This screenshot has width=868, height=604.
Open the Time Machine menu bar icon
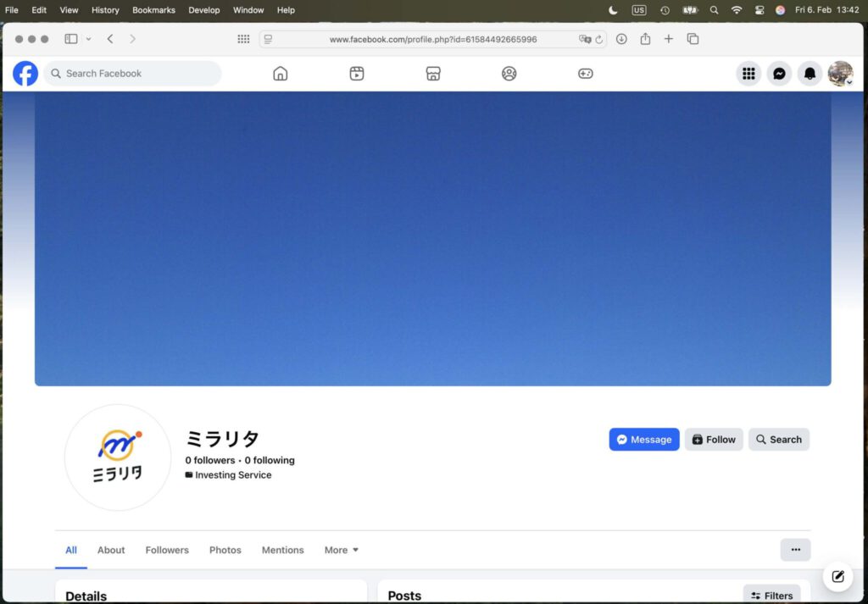coord(665,10)
